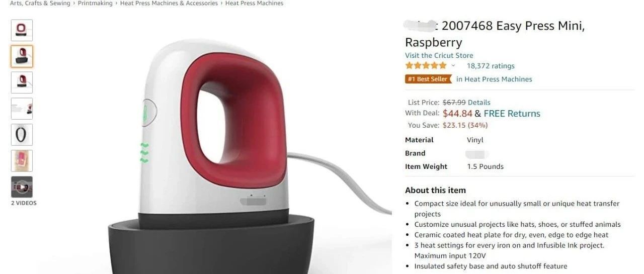Click the FREE Returns link

click(x=512, y=114)
